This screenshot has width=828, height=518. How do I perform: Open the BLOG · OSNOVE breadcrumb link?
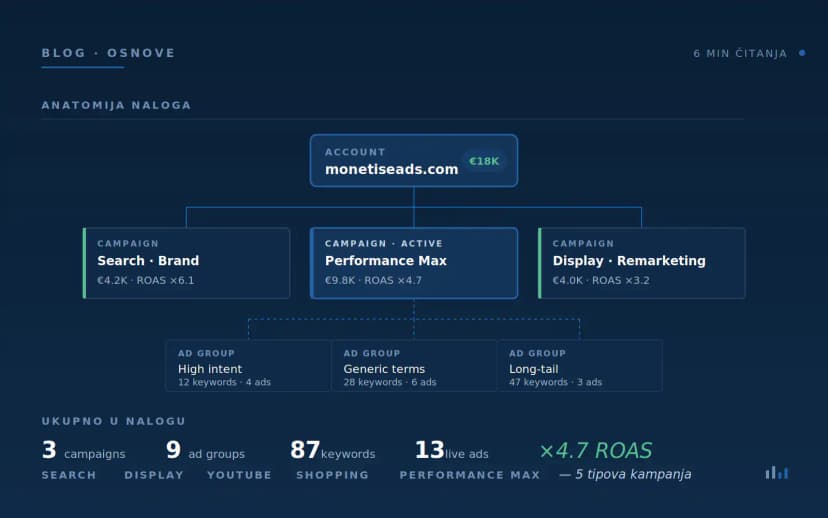(108, 53)
